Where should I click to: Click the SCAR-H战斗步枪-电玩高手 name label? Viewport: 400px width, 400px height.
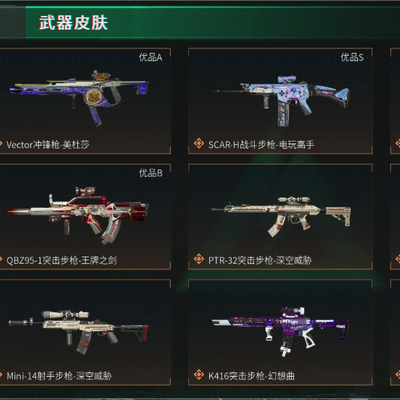261,145
